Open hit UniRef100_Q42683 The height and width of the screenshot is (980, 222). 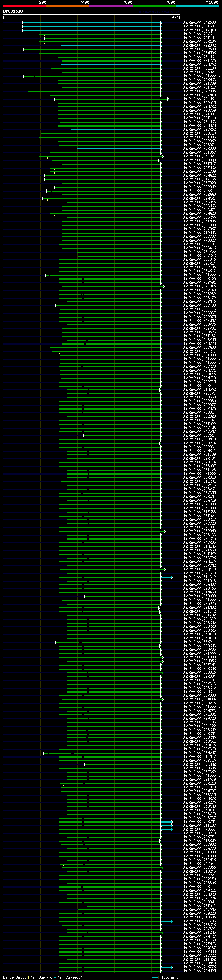point(199,23)
